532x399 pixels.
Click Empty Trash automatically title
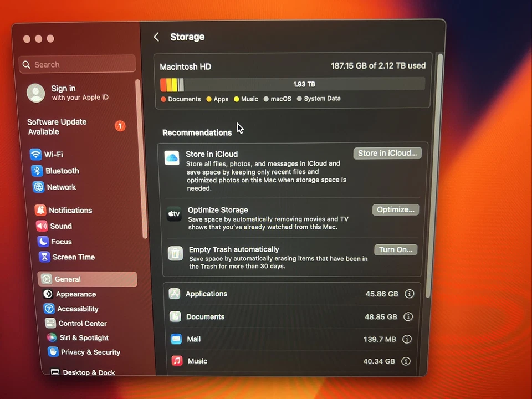tap(234, 249)
